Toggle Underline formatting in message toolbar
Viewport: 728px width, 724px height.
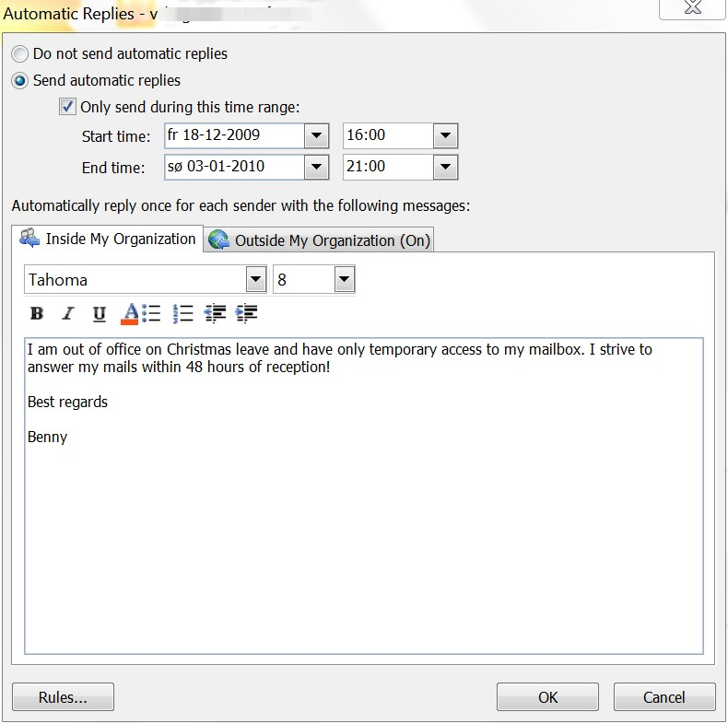coord(100,314)
